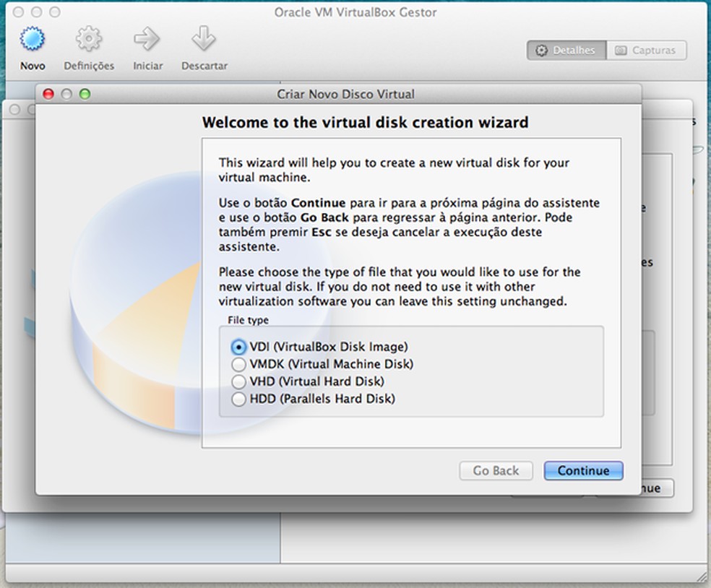
Task: Click the Novo toolbar icon
Action: point(33,39)
